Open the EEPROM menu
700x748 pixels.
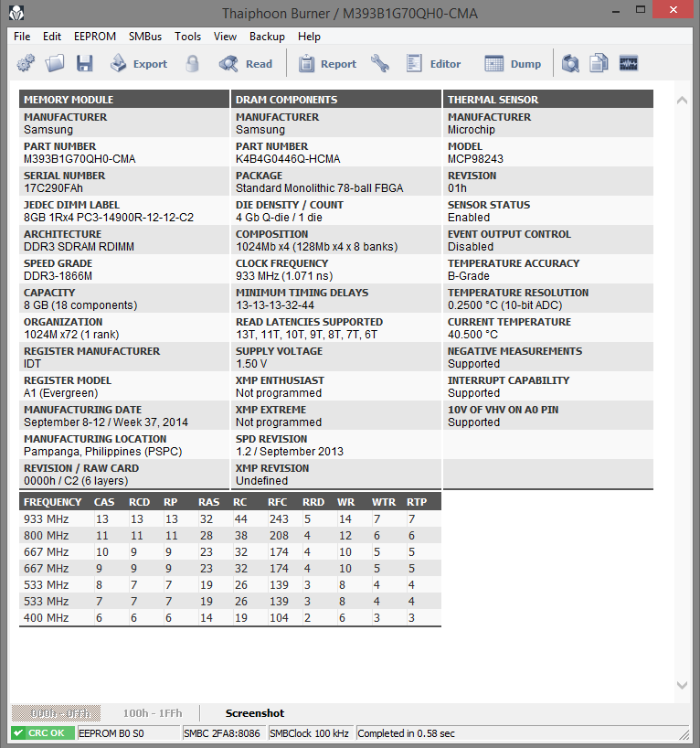95,37
